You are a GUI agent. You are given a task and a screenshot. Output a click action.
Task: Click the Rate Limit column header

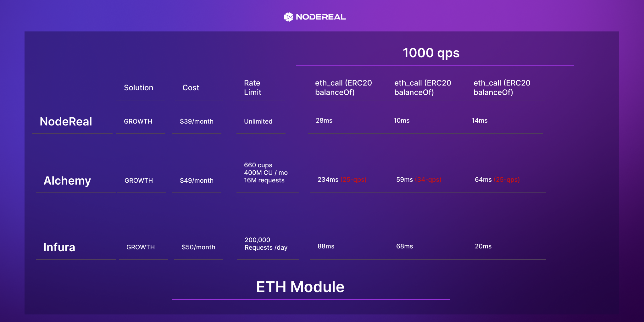click(252, 88)
